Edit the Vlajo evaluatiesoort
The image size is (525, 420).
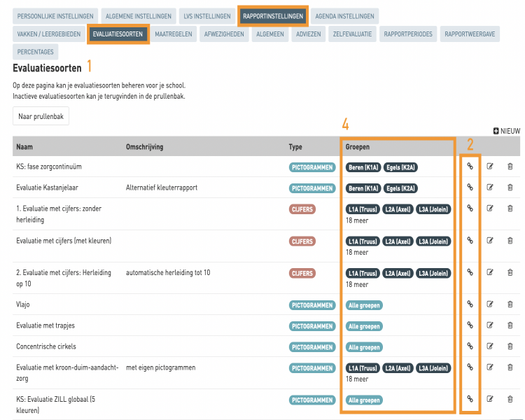click(490, 304)
